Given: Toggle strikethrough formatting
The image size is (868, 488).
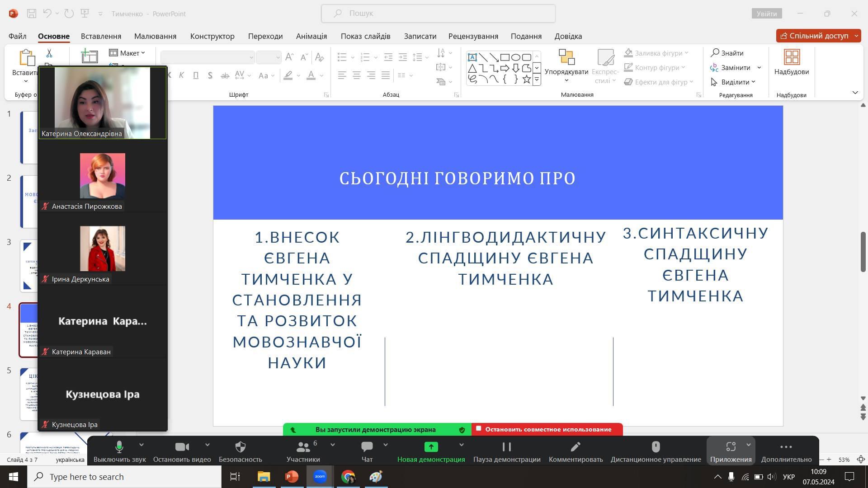Looking at the screenshot, I should coord(225,75).
